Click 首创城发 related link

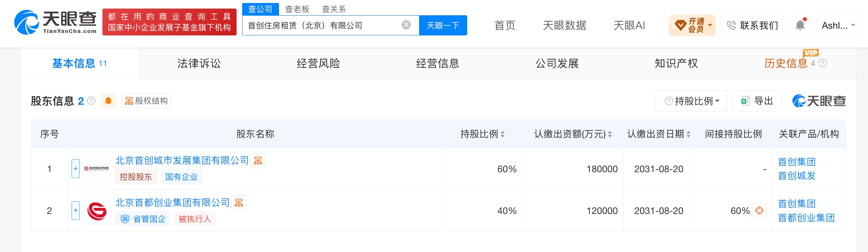click(x=797, y=176)
